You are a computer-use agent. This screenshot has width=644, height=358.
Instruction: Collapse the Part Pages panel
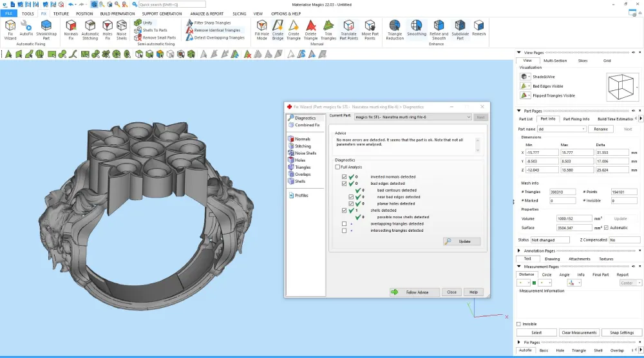[x=518, y=111]
